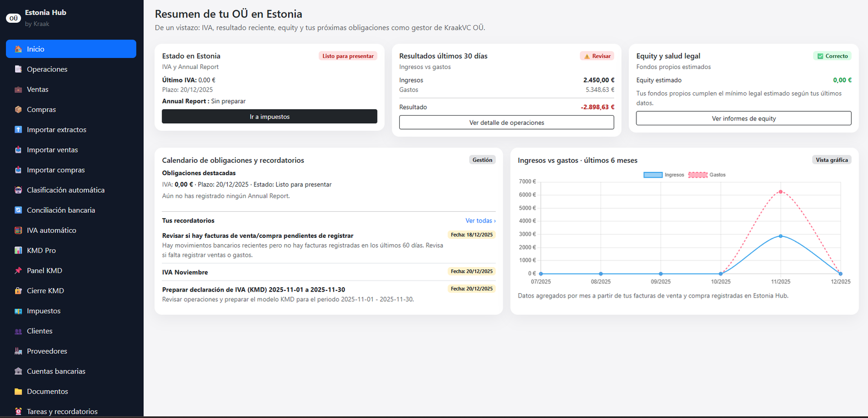Screen dimensions: 868x418
Task: Click the Cierre KMD lock icon
Action: click(x=18, y=290)
